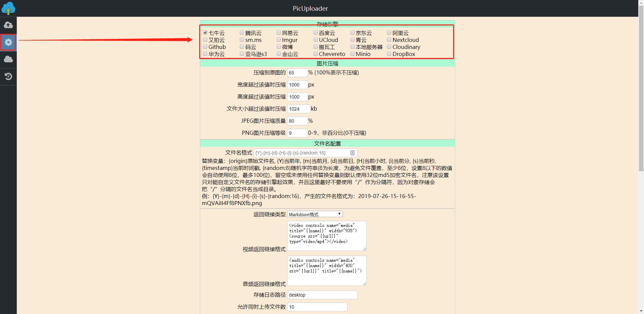
Task: Enable the 码云 storage engine
Action: coord(242,47)
